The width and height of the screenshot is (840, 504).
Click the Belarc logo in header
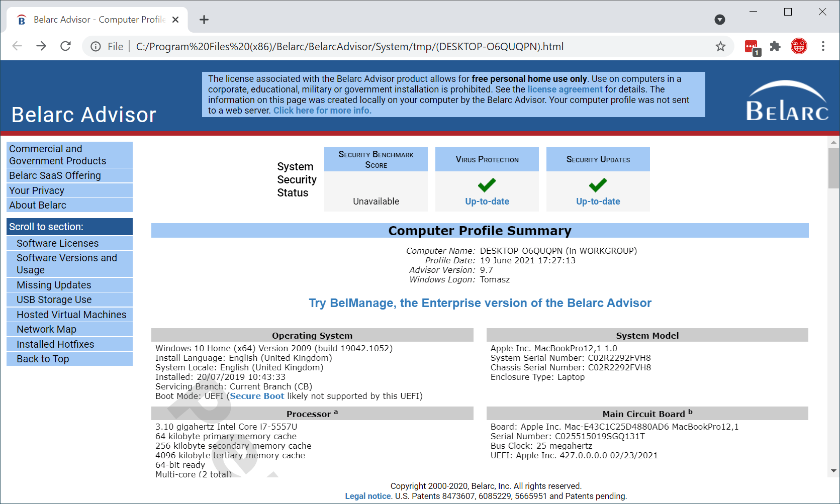787,101
